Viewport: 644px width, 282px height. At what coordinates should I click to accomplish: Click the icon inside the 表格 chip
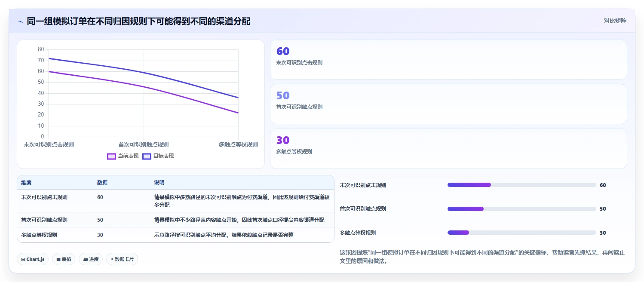[x=58, y=259]
